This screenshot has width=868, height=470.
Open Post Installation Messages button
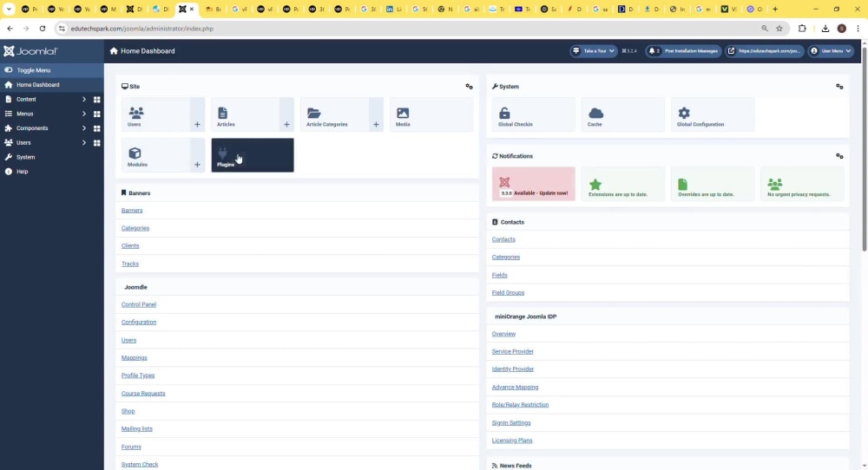coord(683,51)
